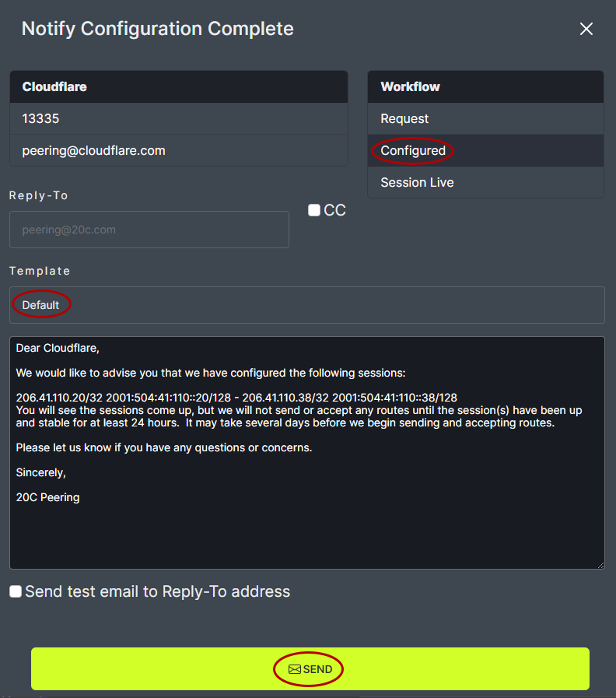The width and height of the screenshot is (616, 698).
Task: Click the Workflow panel header
Action: tap(410, 87)
